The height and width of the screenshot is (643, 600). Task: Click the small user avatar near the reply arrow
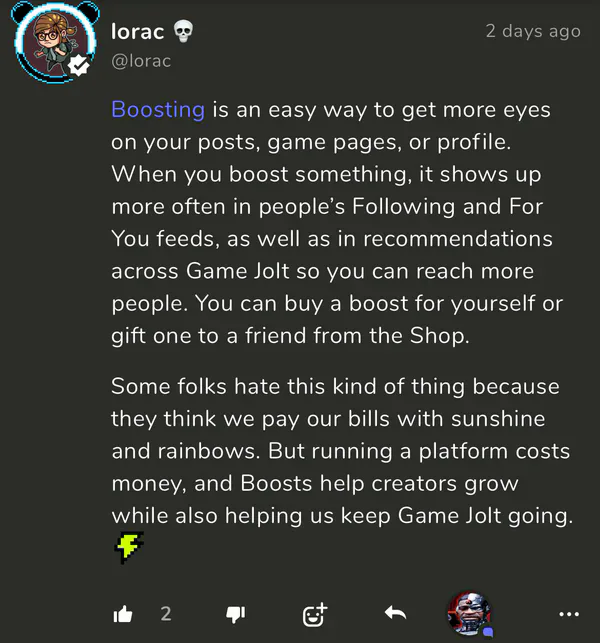[x=468, y=611]
